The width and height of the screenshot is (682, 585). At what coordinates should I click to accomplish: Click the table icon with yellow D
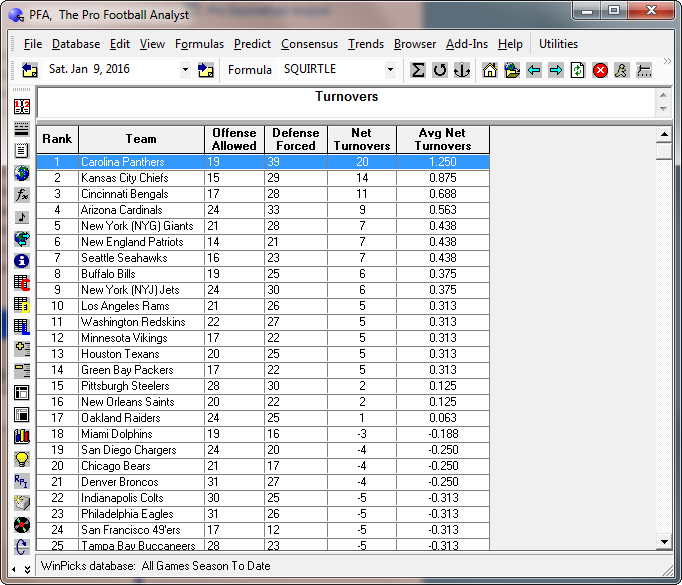tap(22, 304)
